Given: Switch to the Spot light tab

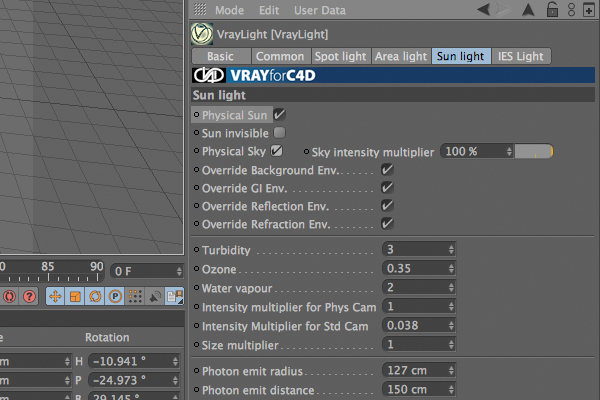Looking at the screenshot, I should (x=341, y=56).
